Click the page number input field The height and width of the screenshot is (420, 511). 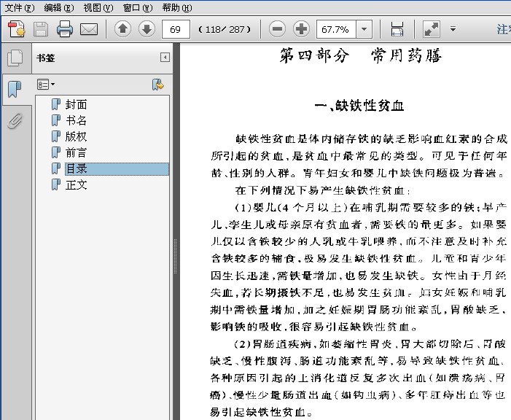tap(176, 29)
